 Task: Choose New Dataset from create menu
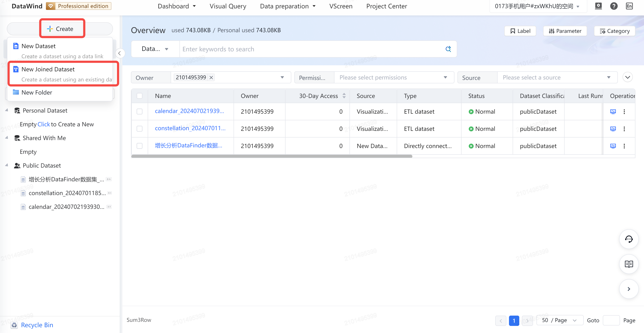[x=60, y=51]
